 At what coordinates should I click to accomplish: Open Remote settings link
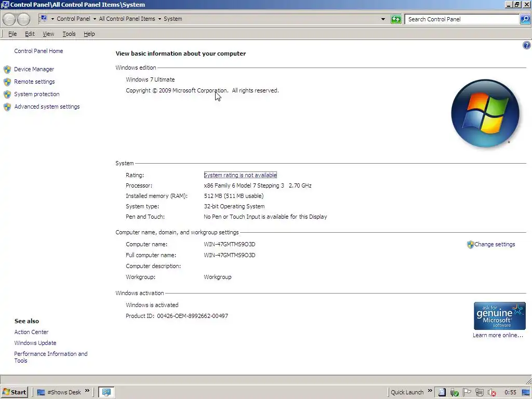point(34,82)
